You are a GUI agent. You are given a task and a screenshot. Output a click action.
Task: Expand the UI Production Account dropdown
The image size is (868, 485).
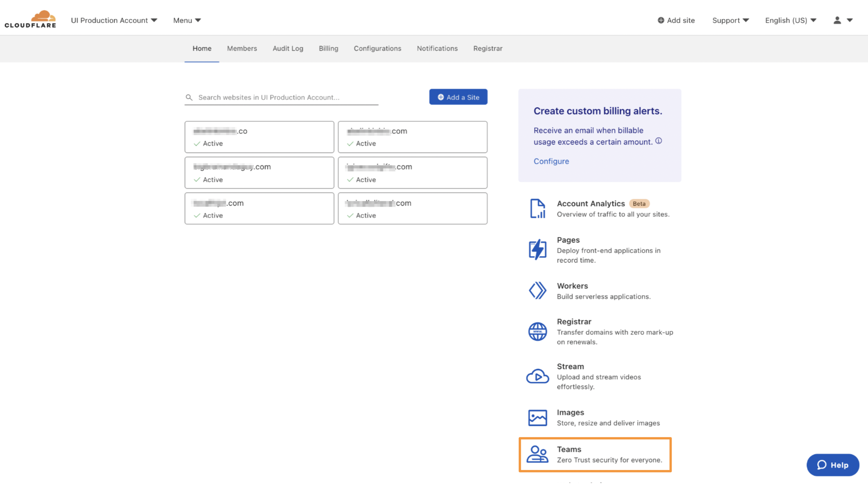(114, 20)
